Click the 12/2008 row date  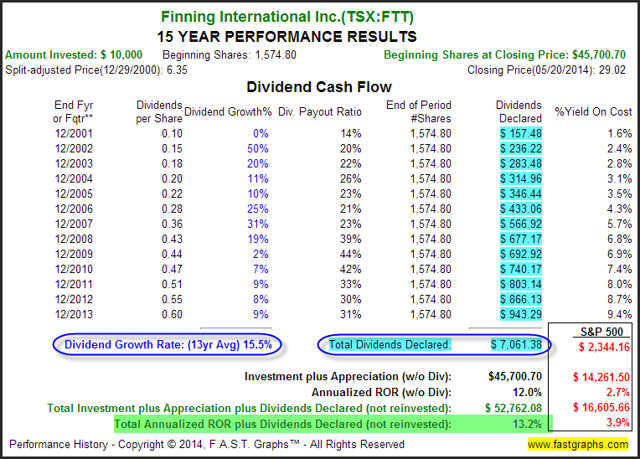tap(74, 239)
